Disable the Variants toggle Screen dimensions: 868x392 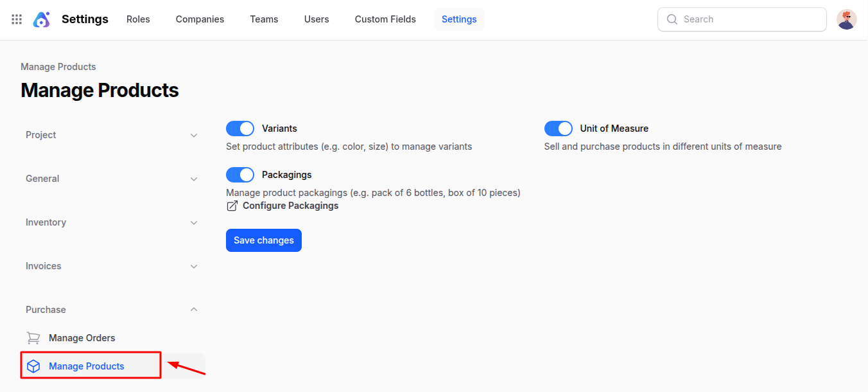pyautogui.click(x=239, y=128)
